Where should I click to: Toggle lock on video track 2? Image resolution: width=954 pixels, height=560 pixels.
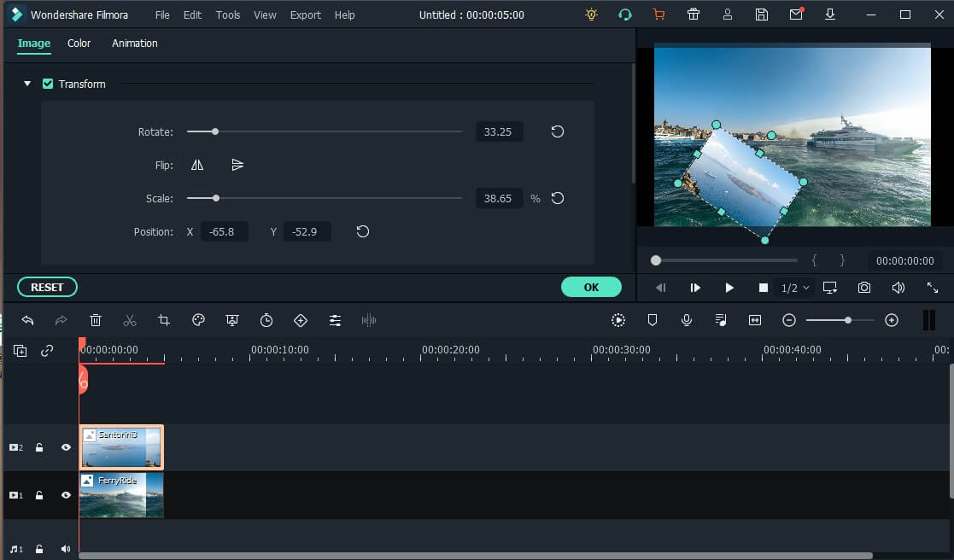click(39, 447)
